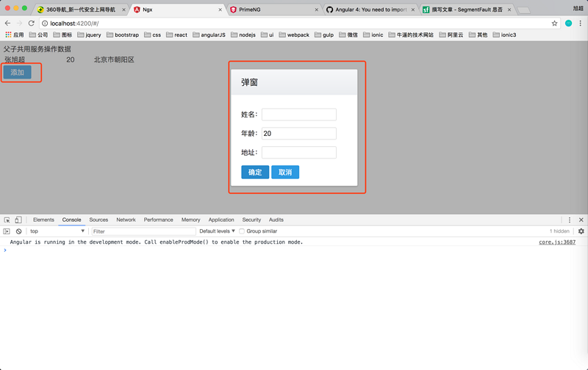Close the 360导航 tab
588x370 pixels.
123,10
